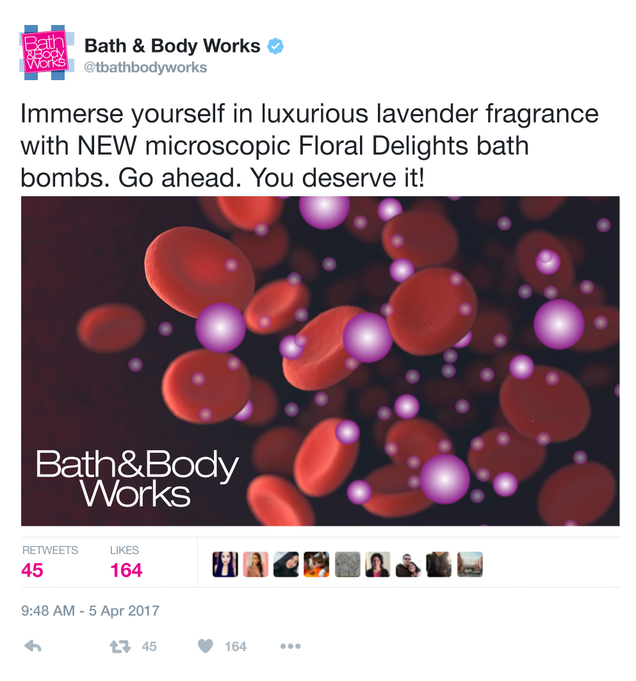Click the sixth liker avatar of a woman
Image resolution: width=636 pixels, height=681 pixels.
click(x=378, y=564)
